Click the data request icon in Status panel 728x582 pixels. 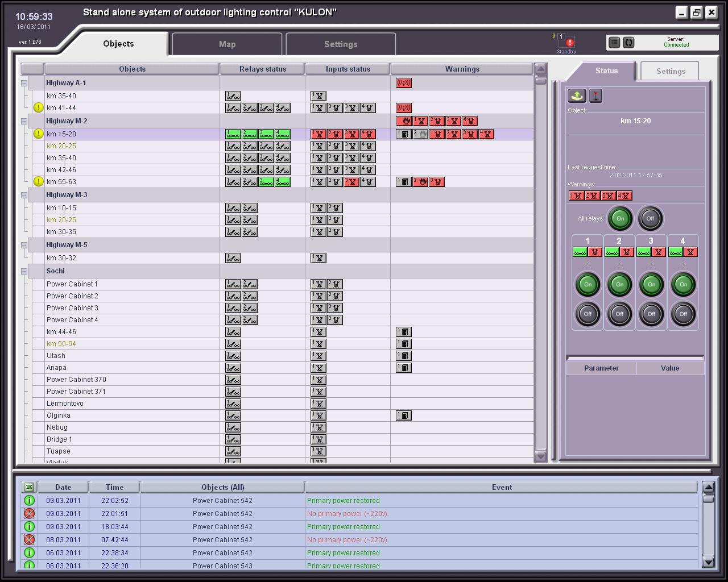576,95
